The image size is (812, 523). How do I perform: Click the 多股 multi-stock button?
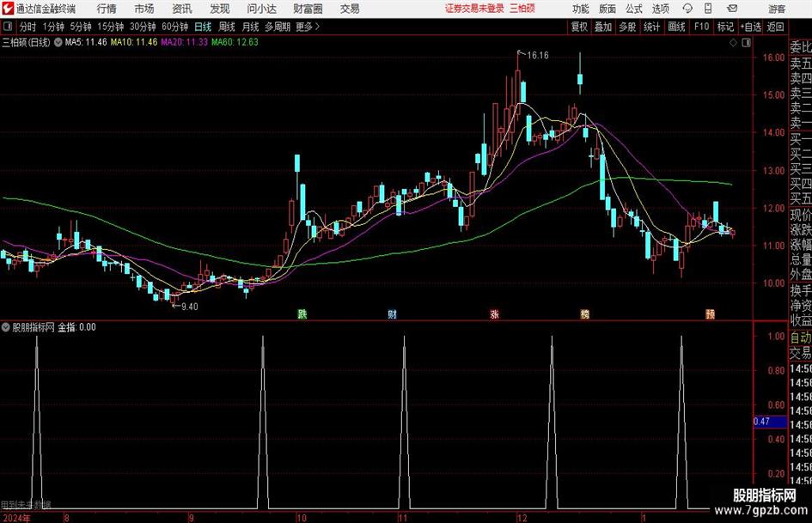click(627, 27)
